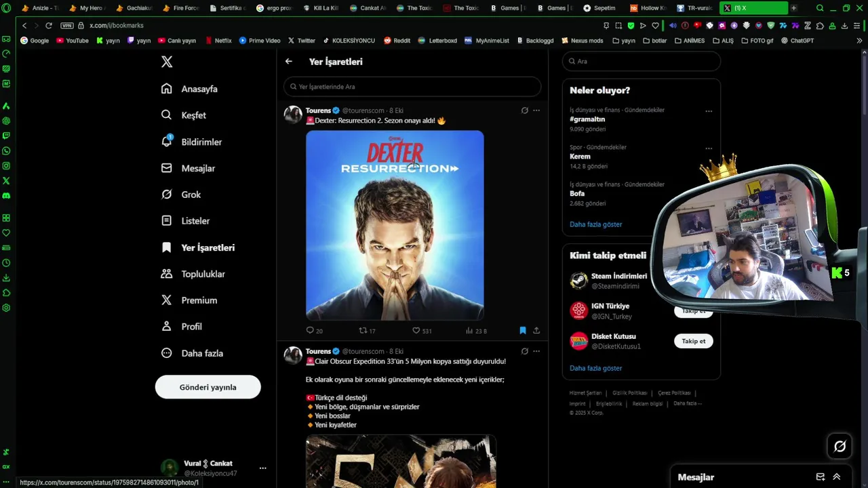Open account menu dots next to Vural Cankat
This screenshot has height=488, width=868.
pos(262,468)
